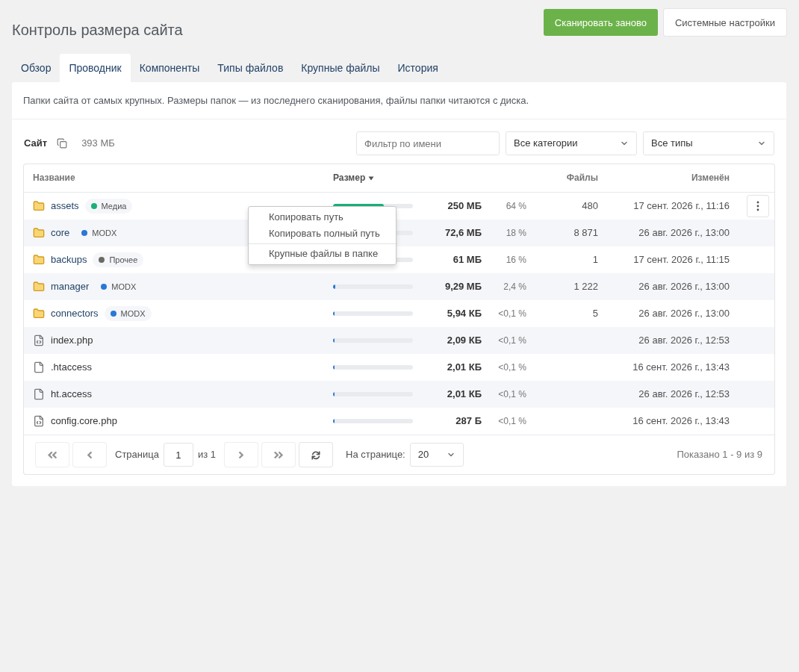Click the Прочее badge on backups
The image size is (799, 672).
click(x=118, y=260)
